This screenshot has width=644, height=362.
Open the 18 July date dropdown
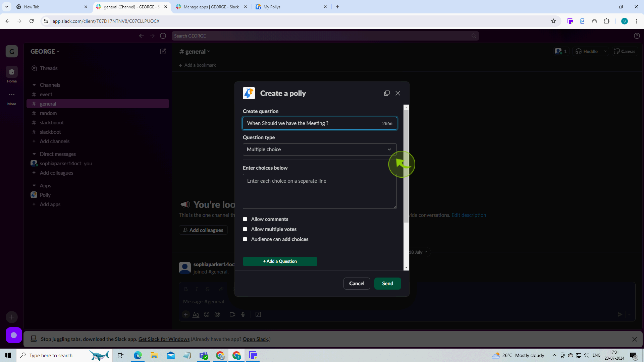tap(418, 252)
